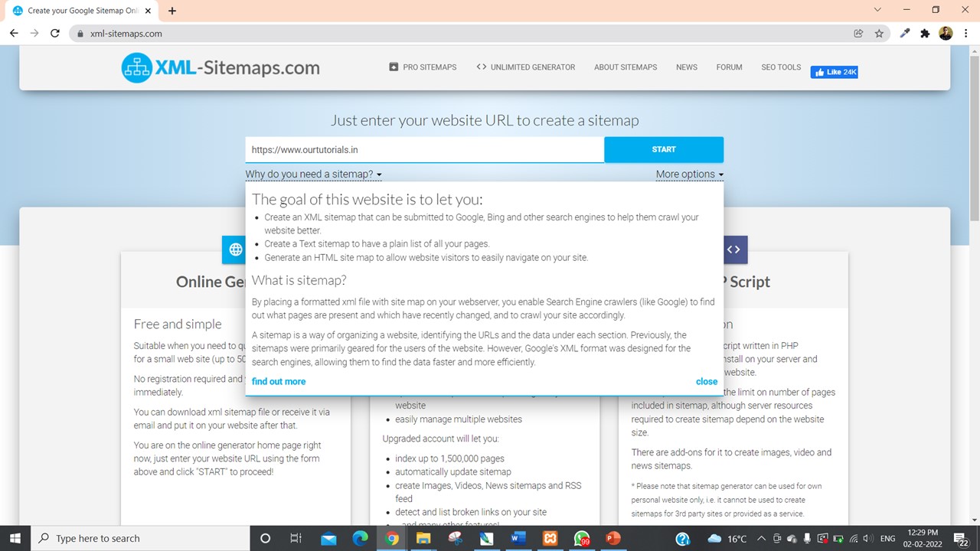This screenshot has width=980, height=551.
Task: Go back to the previous page
Action: click(x=14, y=33)
